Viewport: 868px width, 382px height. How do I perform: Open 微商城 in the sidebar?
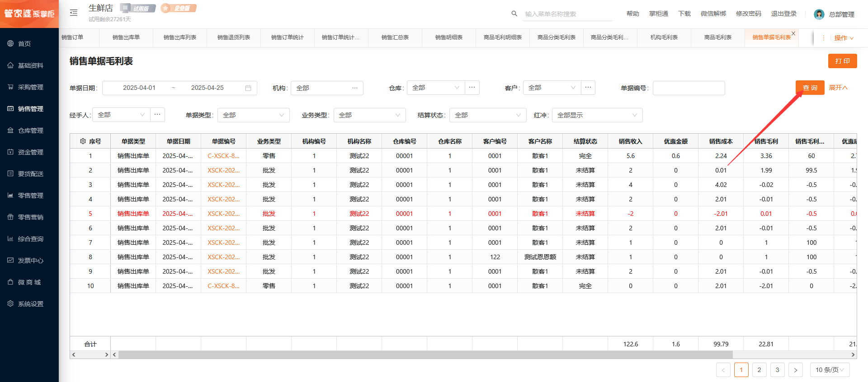pyautogui.click(x=29, y=282)
